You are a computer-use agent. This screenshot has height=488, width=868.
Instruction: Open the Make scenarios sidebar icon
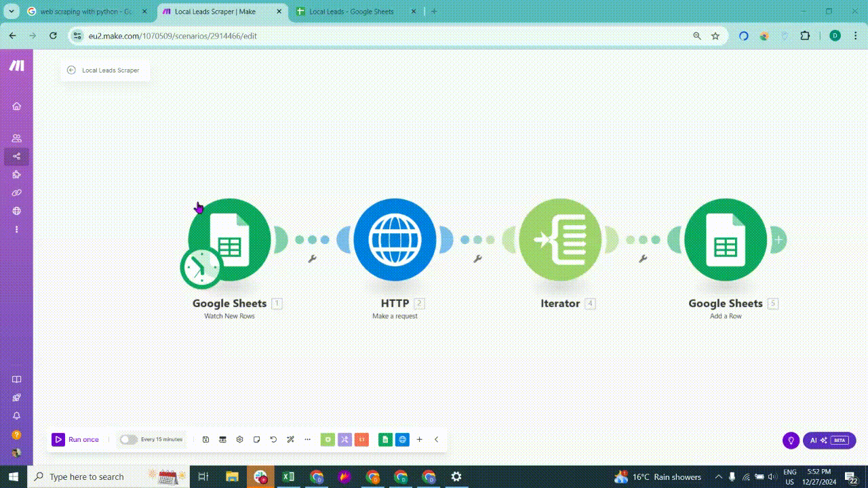[x=16, y=156]
